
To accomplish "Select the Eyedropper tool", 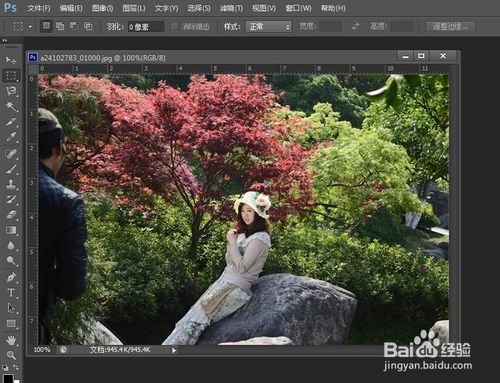I will pos(11,137).
